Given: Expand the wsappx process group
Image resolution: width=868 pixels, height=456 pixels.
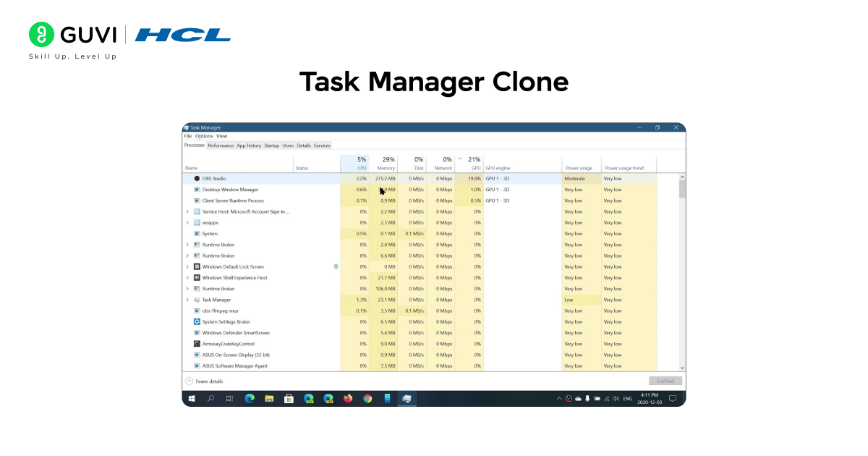Looking at the screenshot, I should tap(187, 223).
